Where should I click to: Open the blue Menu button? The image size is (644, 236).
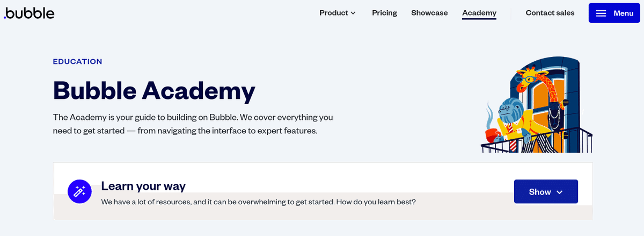tap(614, 13)
